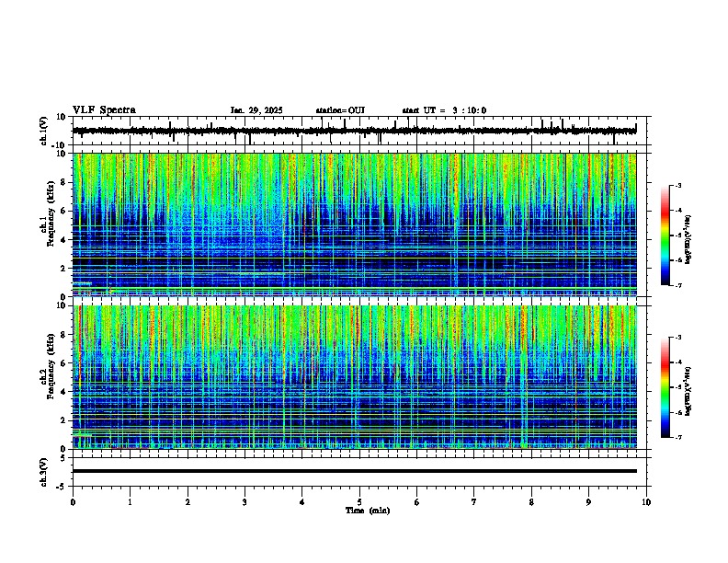Click the "VLF Spectra" title text
The height and width of the screenshot is (563, 728).
coord(104,110)
